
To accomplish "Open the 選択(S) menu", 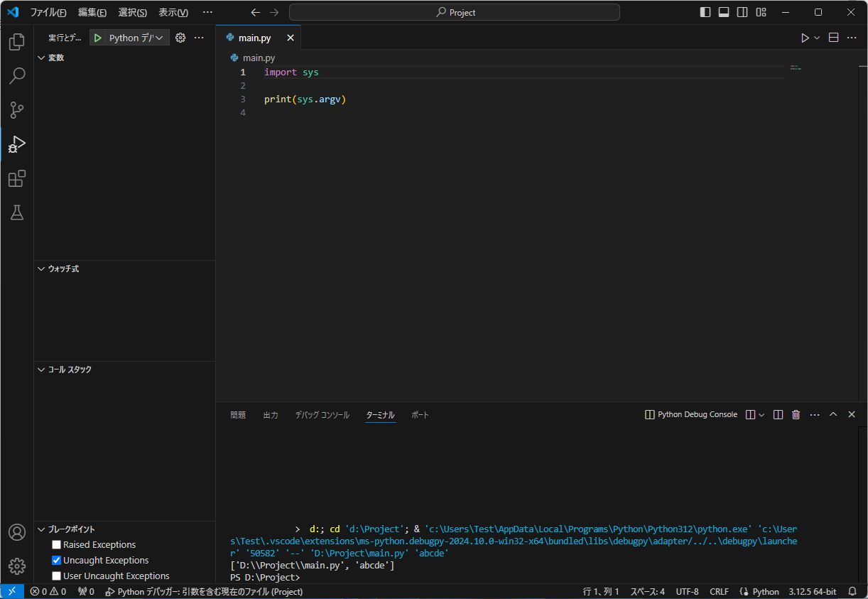I will point(133,12).
